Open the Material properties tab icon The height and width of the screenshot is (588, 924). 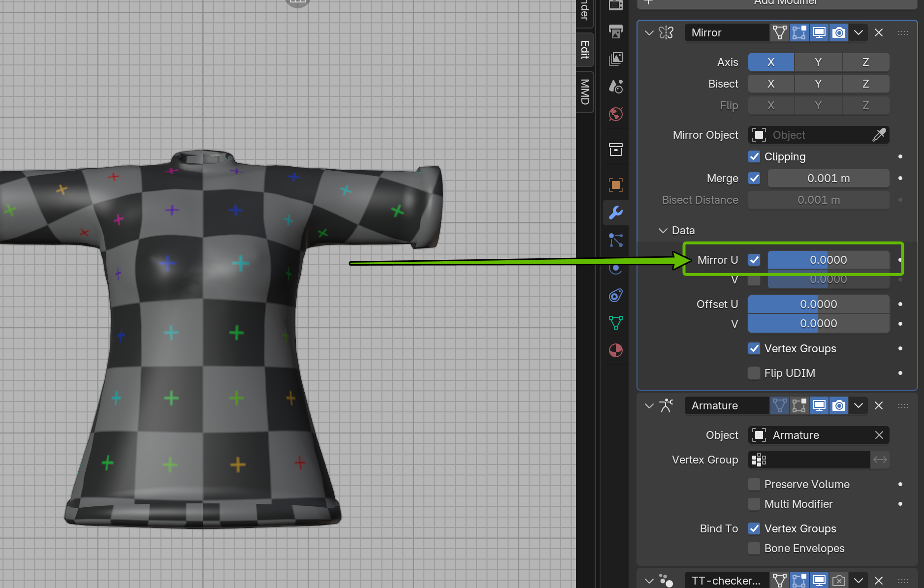(x=615, y=350)
